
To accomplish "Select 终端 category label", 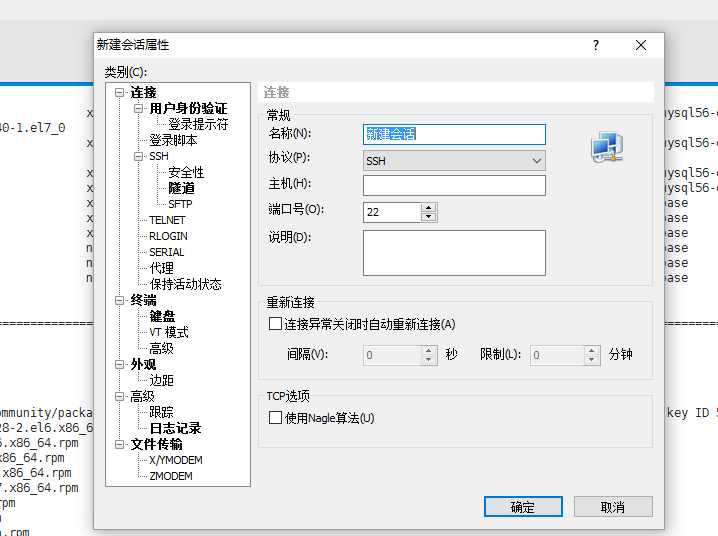I will pyautogui.click(x=143, y=300).
